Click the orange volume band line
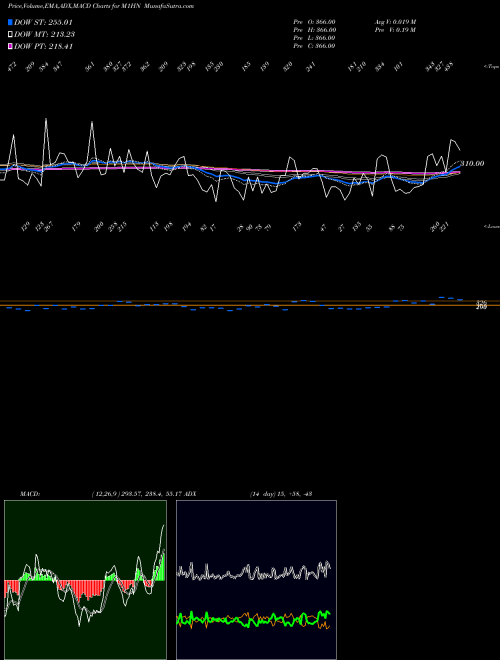500x660 pixels. click(250, 303)
